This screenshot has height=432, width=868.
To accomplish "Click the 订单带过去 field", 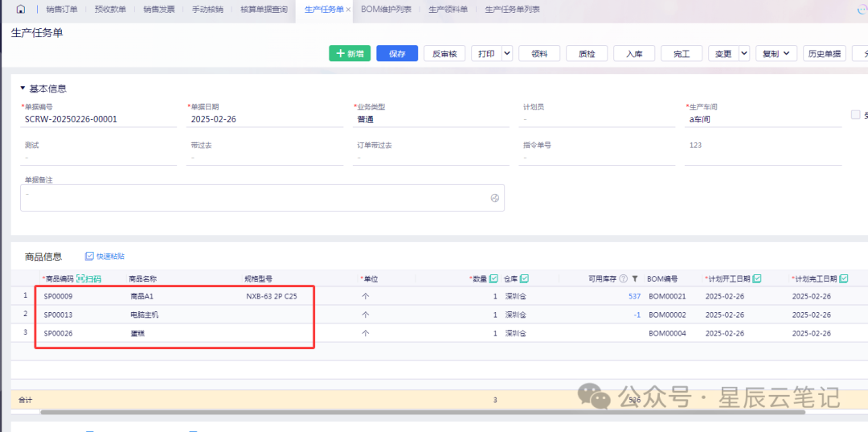I will tap(432, 158).
